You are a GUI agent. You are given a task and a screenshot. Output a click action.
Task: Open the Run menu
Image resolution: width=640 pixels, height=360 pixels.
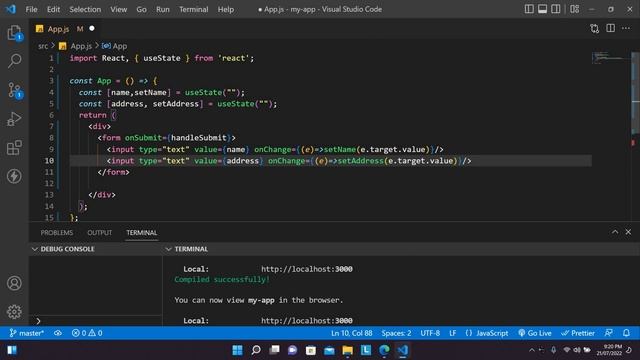point(162,9)
